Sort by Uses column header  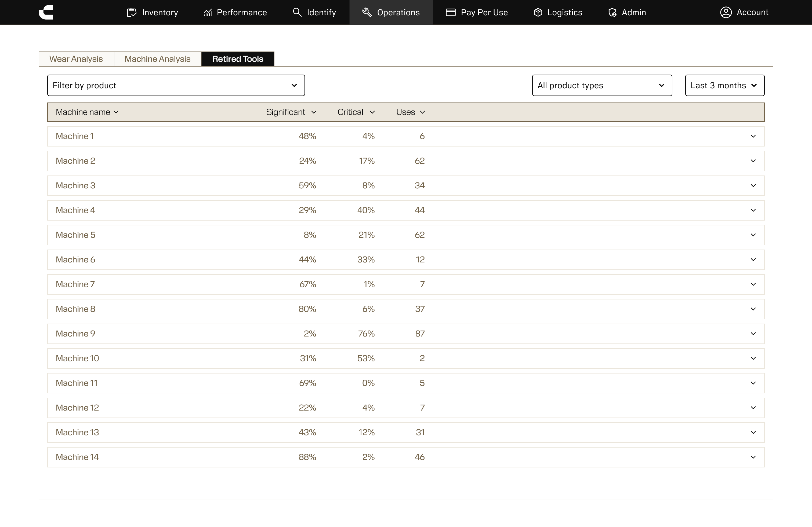coord(410,112)
